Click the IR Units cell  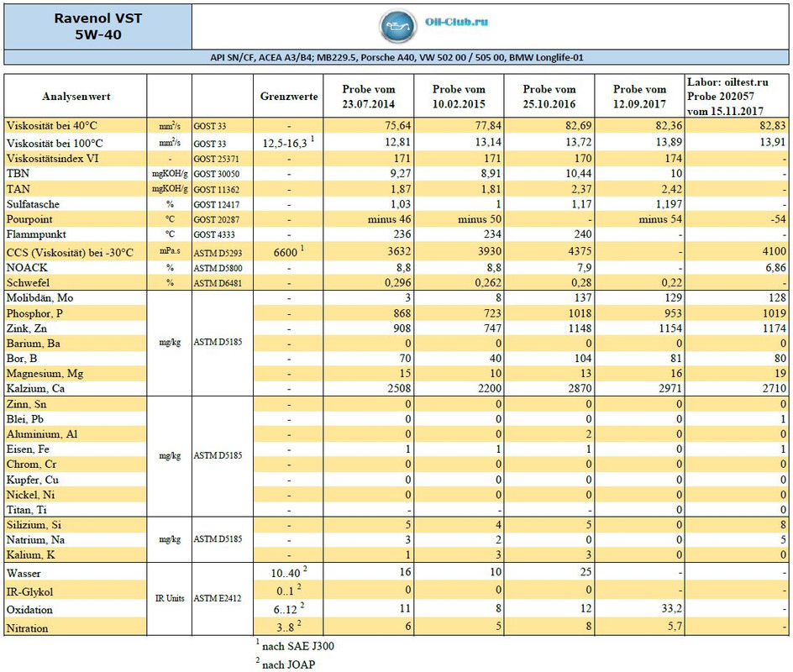170,598
